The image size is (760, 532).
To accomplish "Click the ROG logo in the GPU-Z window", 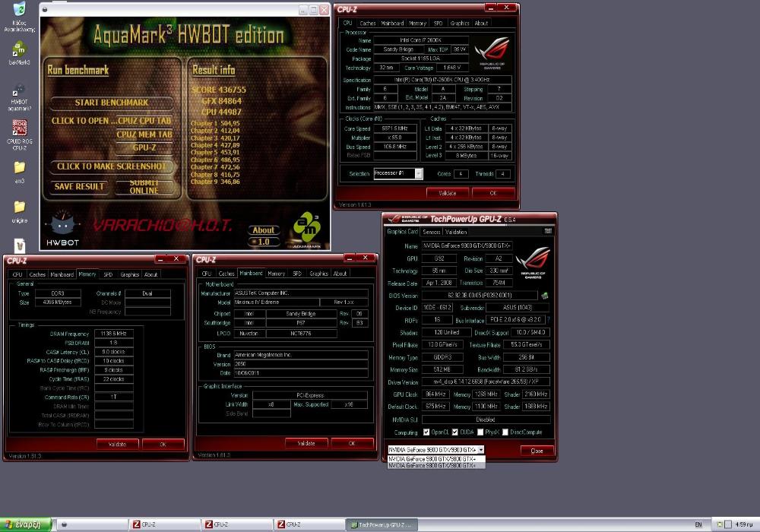I will pos(533,262).
